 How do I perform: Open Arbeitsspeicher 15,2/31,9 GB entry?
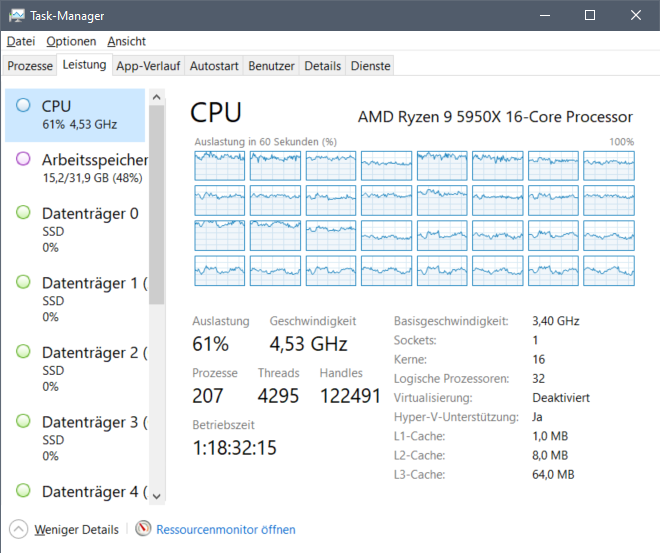[77, 168]
